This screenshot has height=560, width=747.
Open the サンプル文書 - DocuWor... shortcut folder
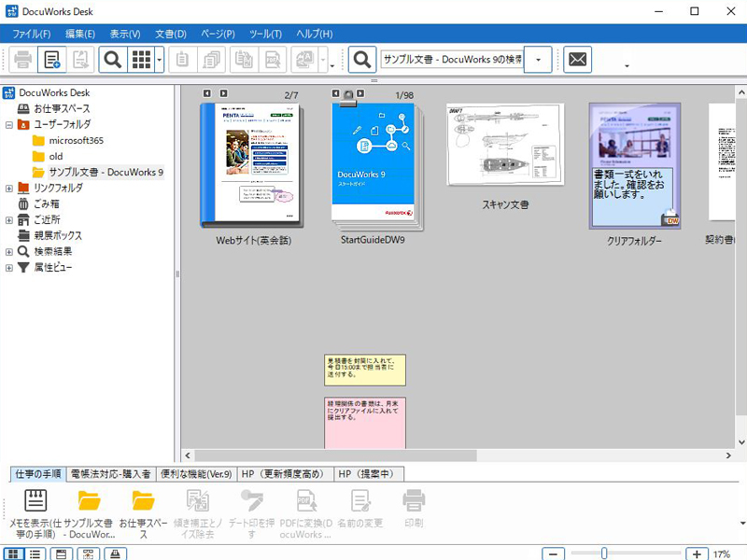[x=89, y=500]
